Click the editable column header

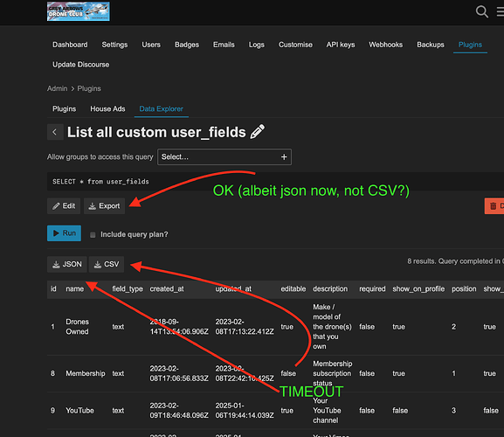(x=293, y=288)
